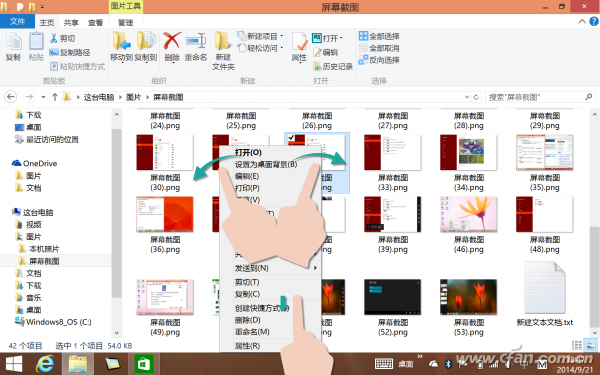This screenshot has height=375, width=600.
Task: Click the Move to folder icon
Action: click(121, 41)
